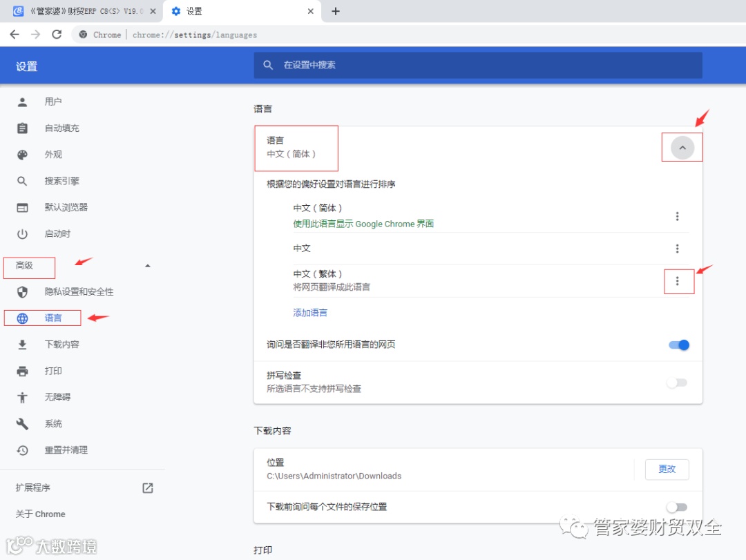Click the 自动填充 menu label

62,128
